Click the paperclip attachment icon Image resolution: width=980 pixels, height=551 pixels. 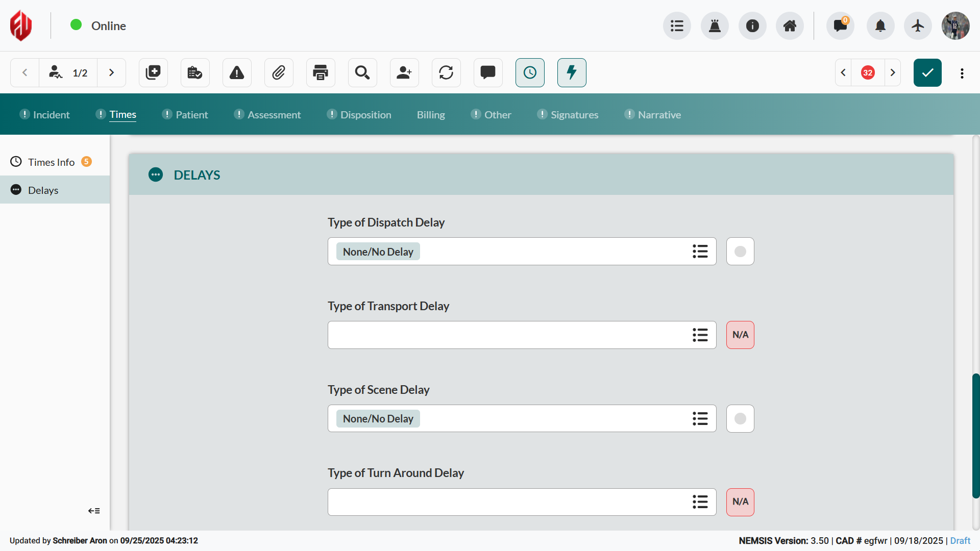tap(279, 72)
